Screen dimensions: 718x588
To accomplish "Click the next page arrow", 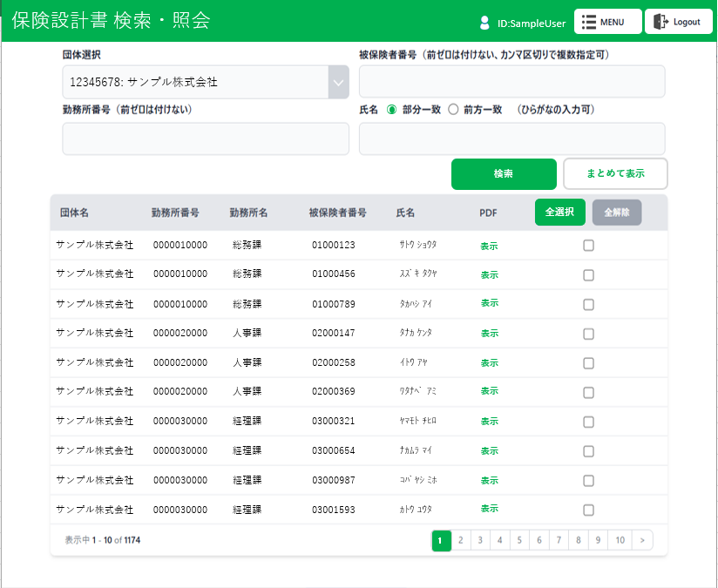I will point(642,540).
